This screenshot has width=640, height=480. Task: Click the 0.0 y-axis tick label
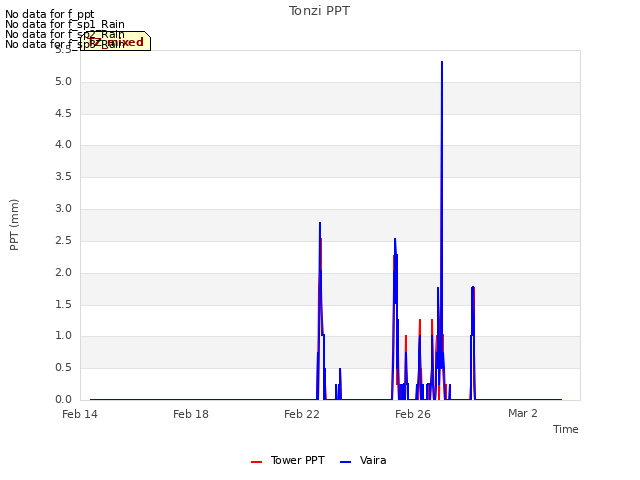tap(63, 399)
